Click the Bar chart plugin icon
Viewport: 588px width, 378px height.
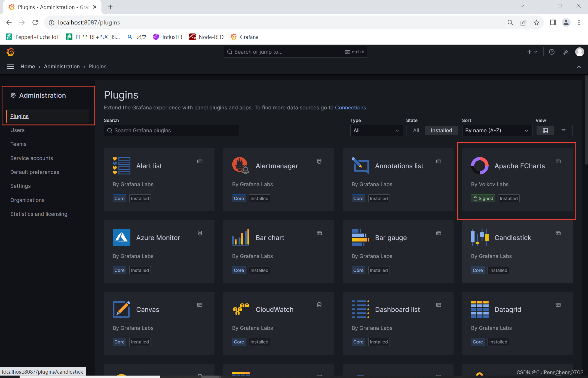click(241, 238)
